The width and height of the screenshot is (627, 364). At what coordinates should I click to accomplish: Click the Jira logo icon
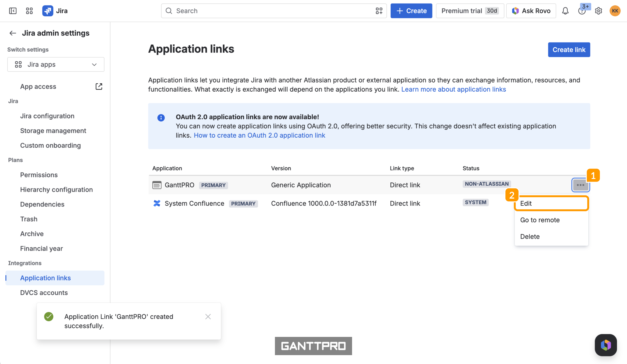coord(47,11)
